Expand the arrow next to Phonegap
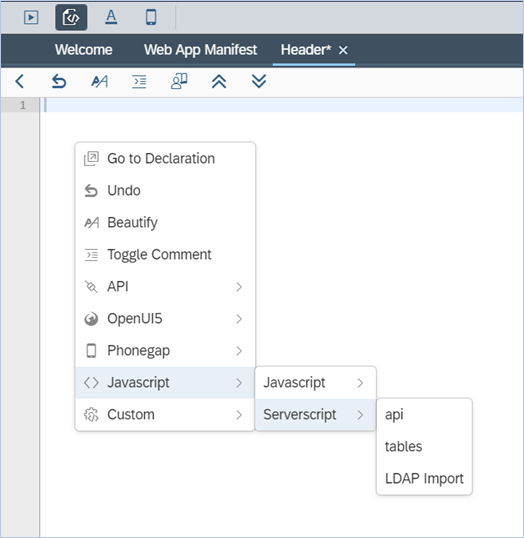 pos(239,351)
